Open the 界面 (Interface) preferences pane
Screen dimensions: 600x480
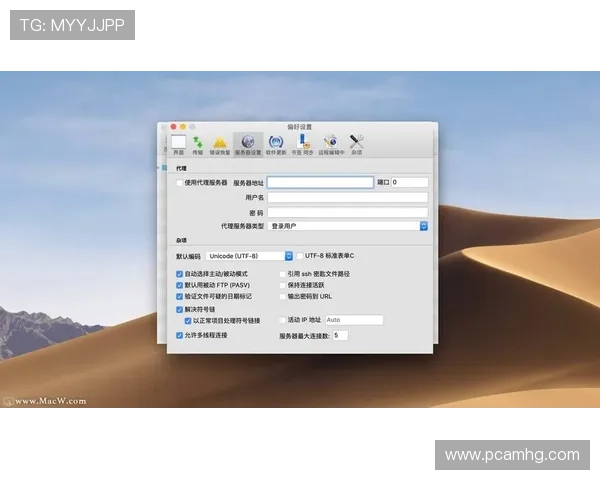tap(179, 143)
